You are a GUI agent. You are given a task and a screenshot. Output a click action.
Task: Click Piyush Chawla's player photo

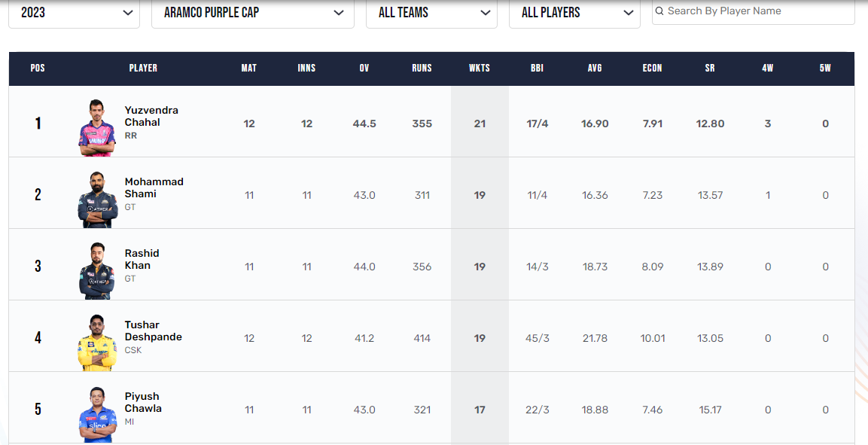[96, 410]
